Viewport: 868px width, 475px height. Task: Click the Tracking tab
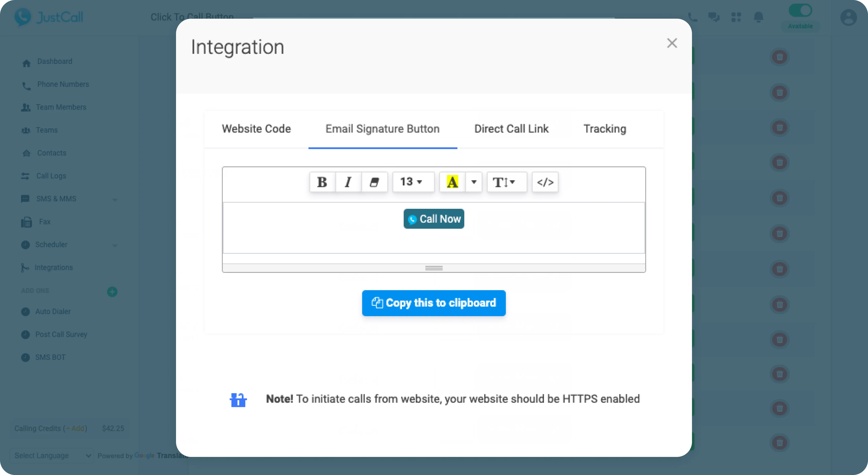(605, 129)
